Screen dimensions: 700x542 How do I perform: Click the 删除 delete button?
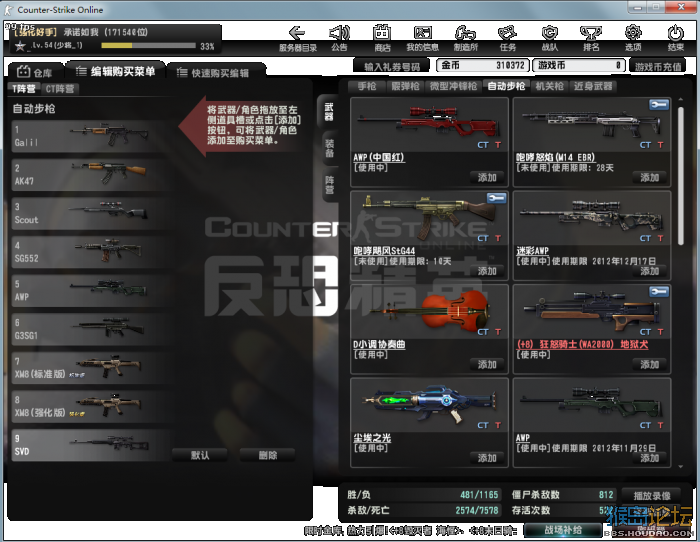click(267, 455)
